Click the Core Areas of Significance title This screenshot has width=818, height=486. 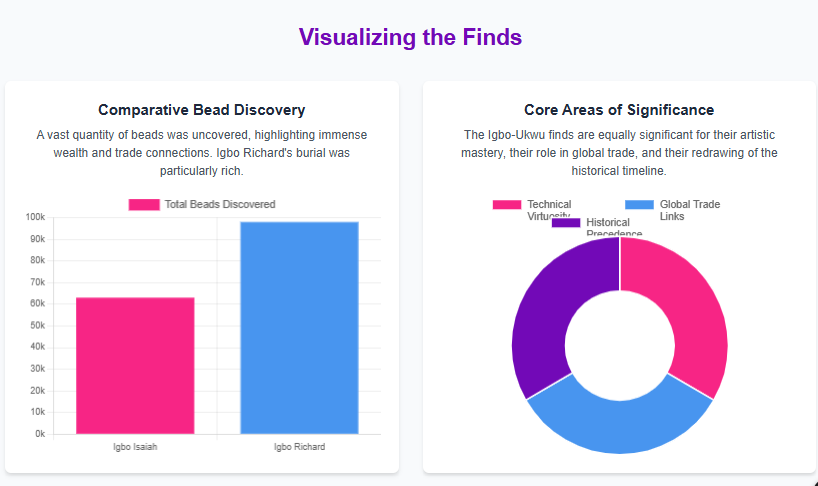coord(619,110)
